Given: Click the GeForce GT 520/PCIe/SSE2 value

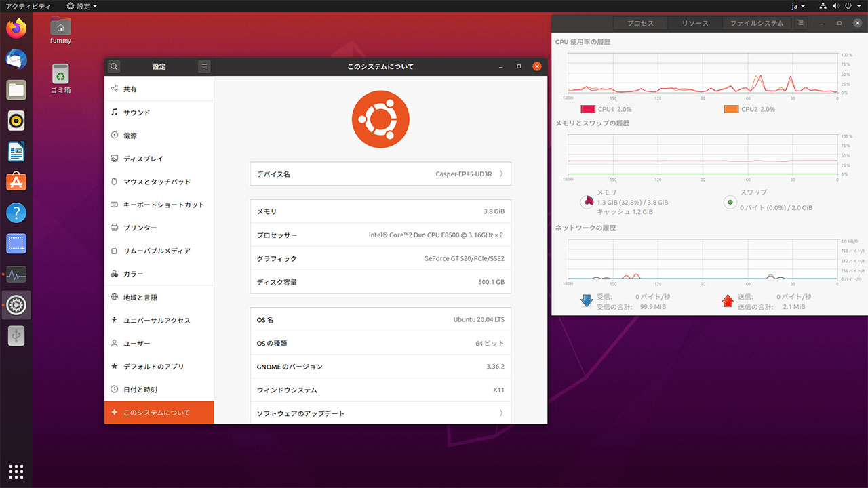Looking at the screenshot, I should 464,259.
